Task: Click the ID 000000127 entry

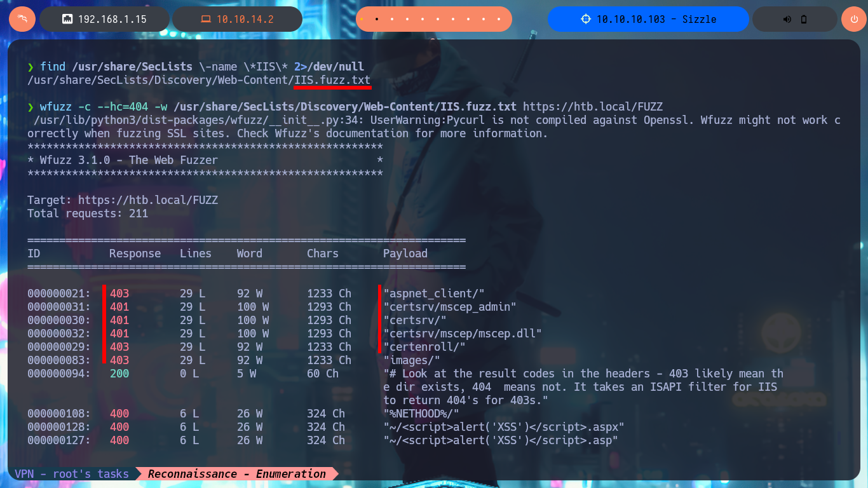Action: 58,440
